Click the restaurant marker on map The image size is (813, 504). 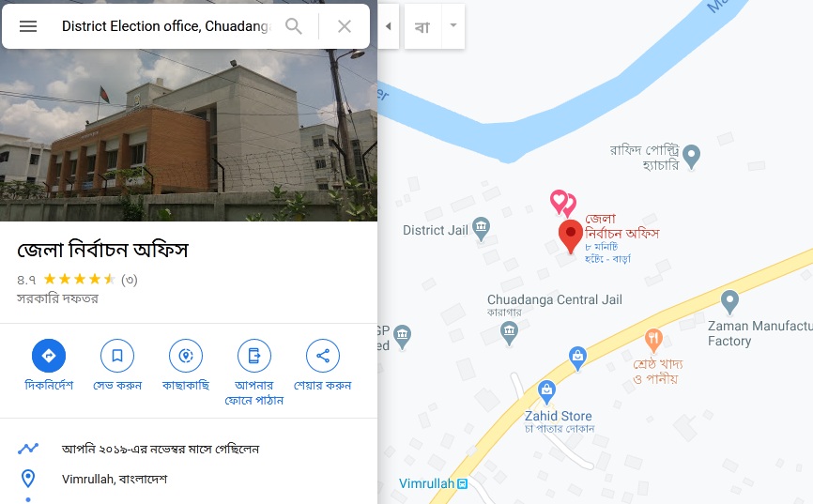(653, 341)
